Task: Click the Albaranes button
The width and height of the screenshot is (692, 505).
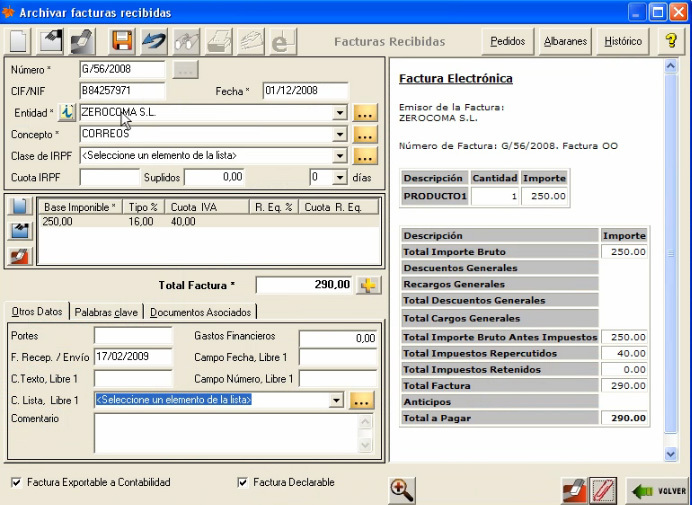Action: (565, 41)
